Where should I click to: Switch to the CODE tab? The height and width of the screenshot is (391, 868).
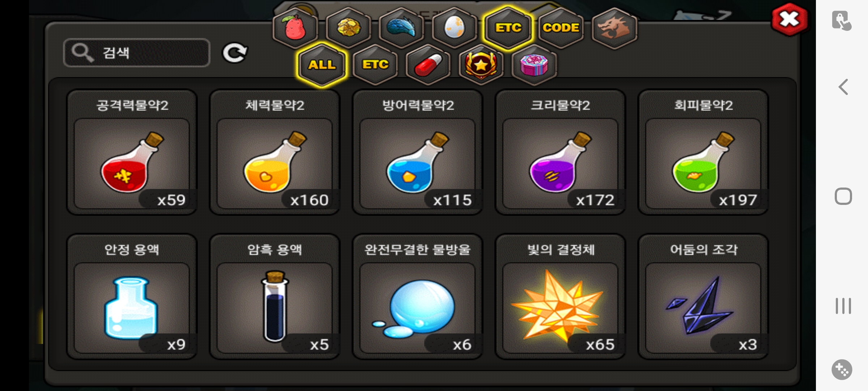[561, 28]
